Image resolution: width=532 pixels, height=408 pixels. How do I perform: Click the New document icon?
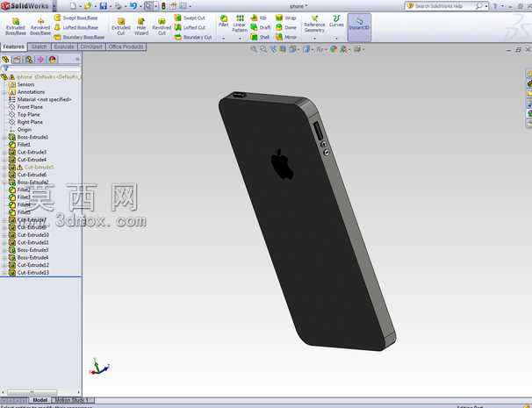pyautogui.click(x=73, y=6)
